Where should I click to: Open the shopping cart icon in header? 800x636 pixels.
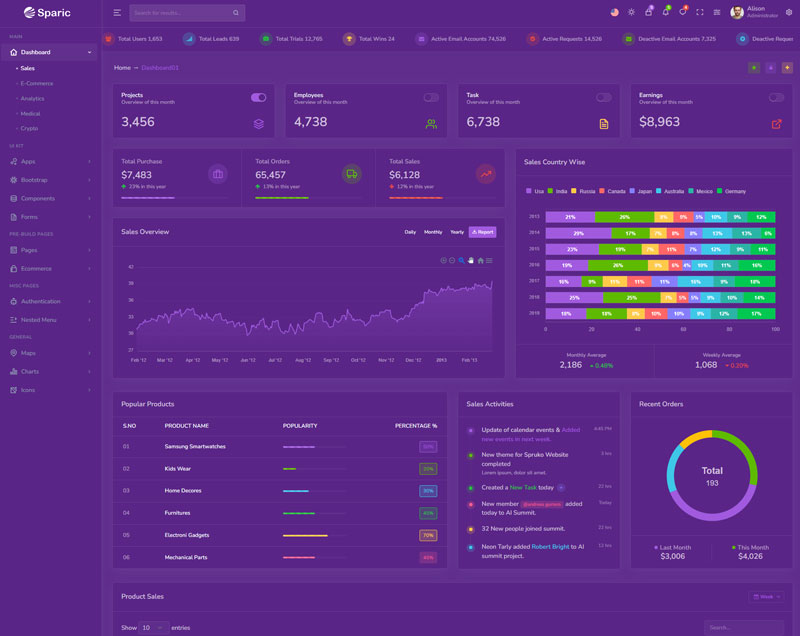[648, 12]
